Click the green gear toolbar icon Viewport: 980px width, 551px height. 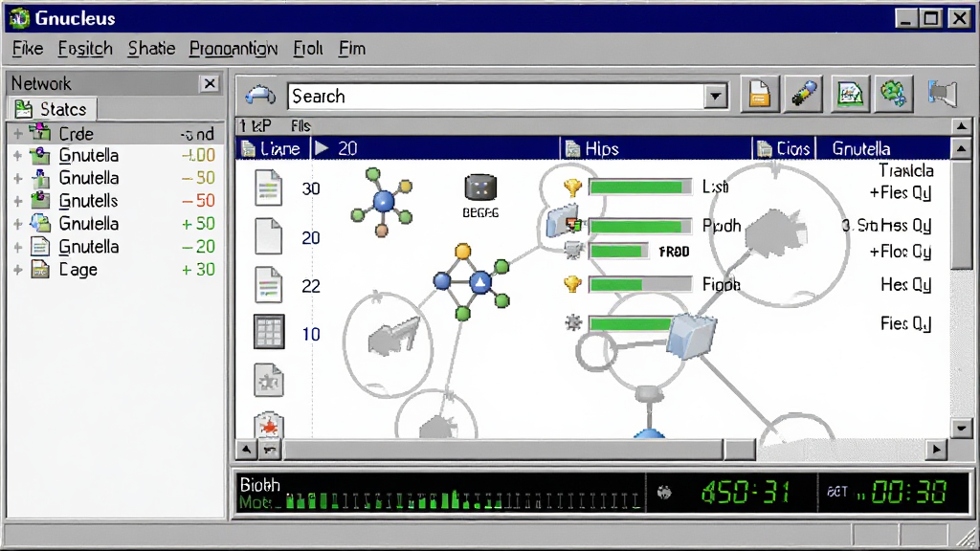tap(894, 95)
